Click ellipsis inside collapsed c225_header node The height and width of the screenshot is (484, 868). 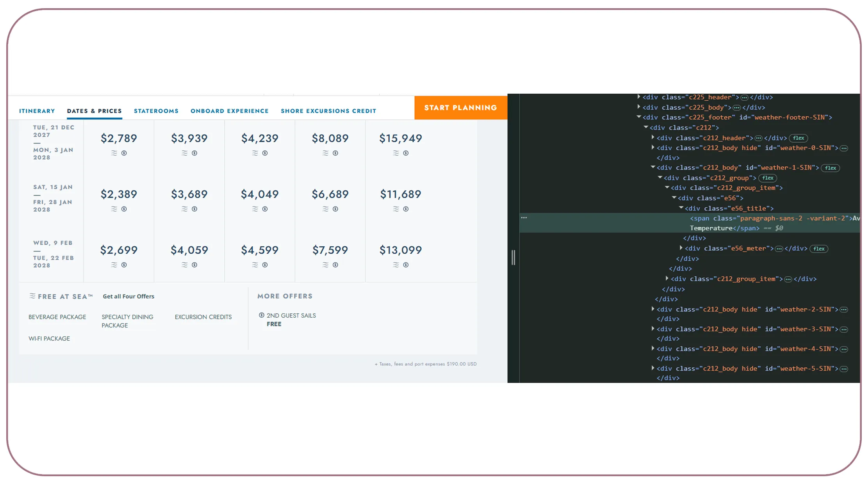point(744,98)
